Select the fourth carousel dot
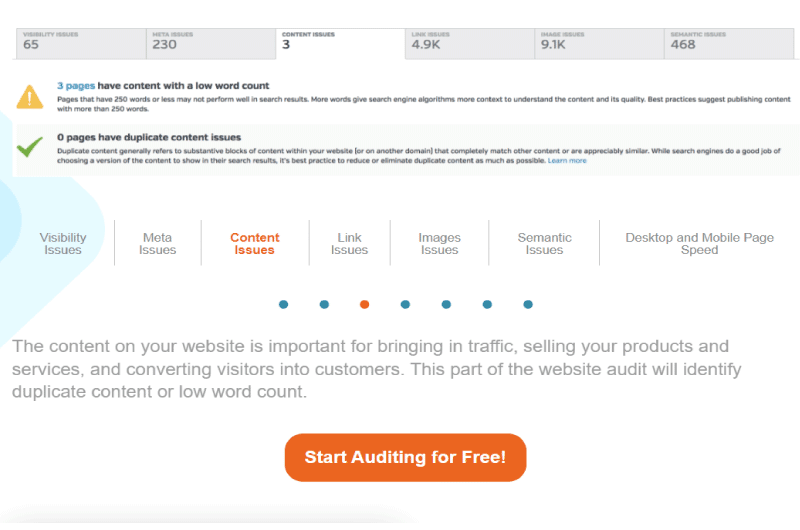800x530 pixels. (405, 305)
